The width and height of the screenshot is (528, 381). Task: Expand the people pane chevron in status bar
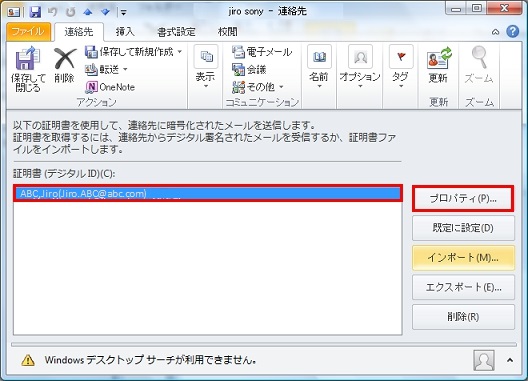point(510,360)
